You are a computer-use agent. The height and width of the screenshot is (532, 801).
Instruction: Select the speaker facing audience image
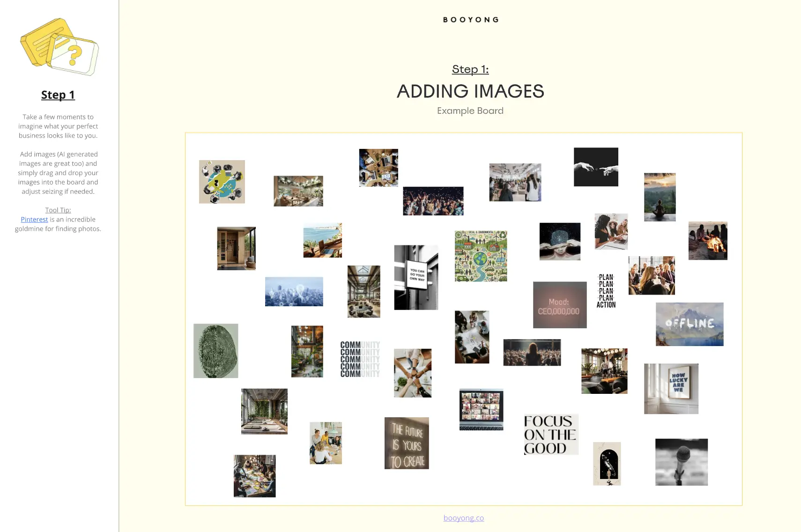[x=532, y=352]
